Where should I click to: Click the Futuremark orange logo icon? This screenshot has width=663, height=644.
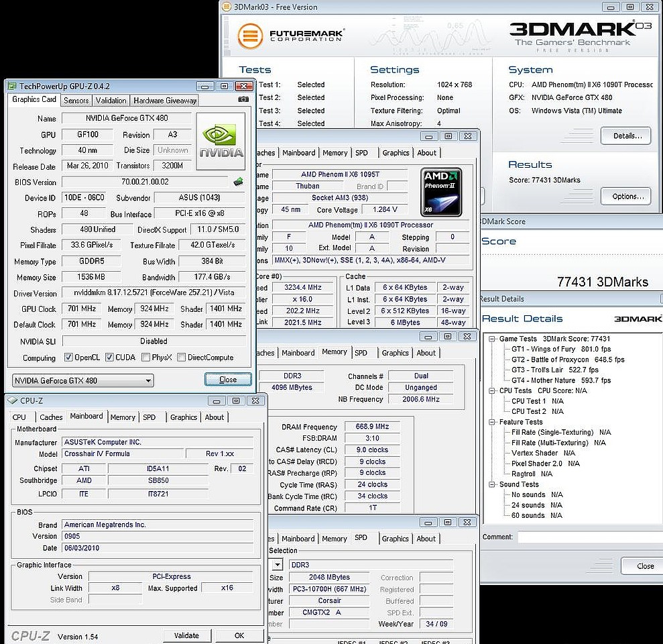250,36
